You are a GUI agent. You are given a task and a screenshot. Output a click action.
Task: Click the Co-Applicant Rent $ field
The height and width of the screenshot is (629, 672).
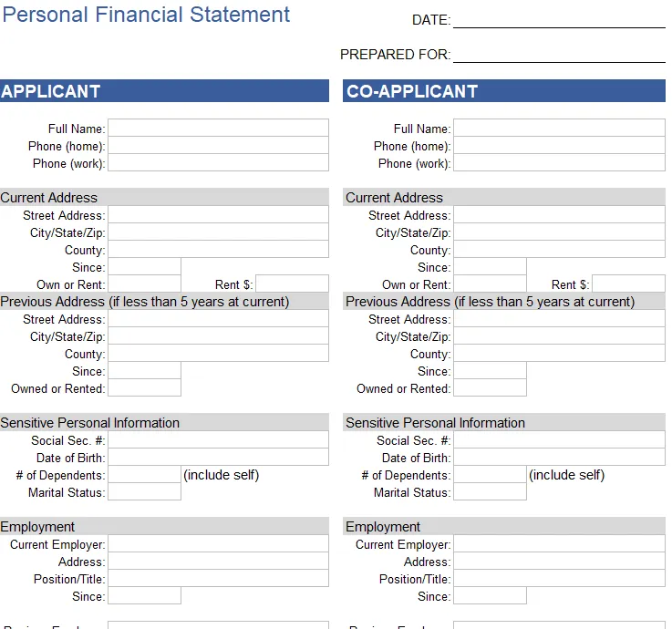[629, 284]
